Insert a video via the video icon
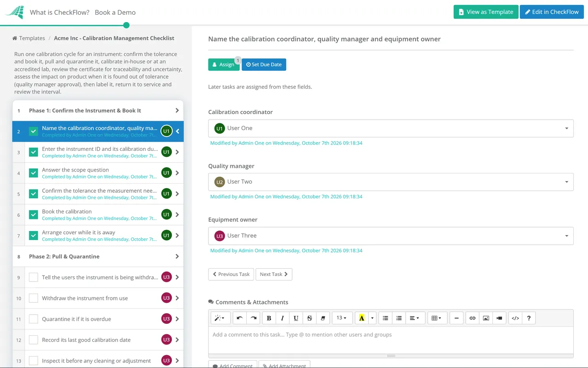This screenshot has width=588, height=368. [499, 318]
